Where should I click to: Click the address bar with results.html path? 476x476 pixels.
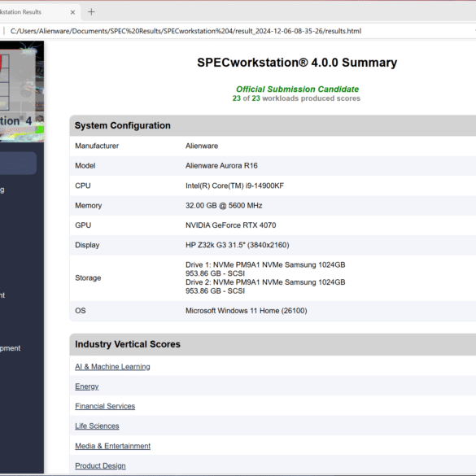click(x=186, y=31)
